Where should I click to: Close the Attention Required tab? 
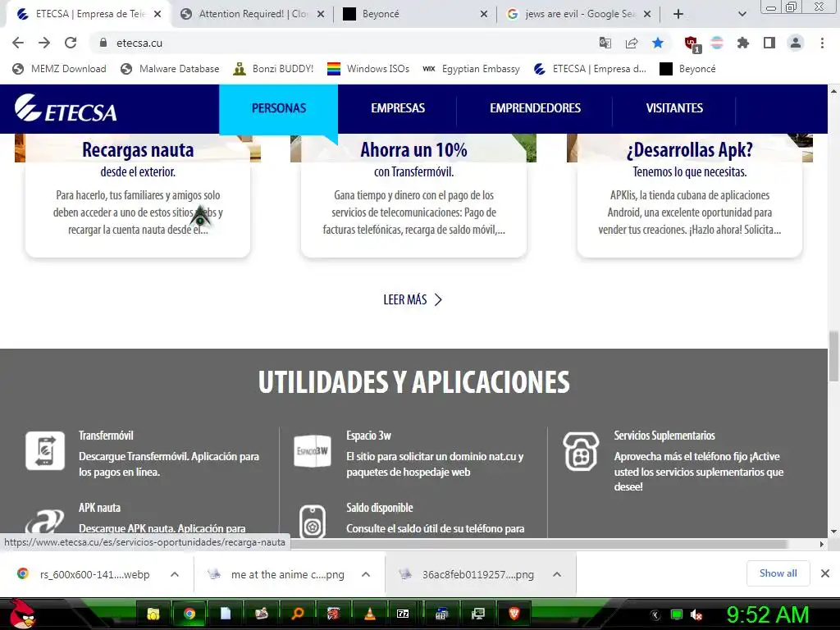point(321,14)
